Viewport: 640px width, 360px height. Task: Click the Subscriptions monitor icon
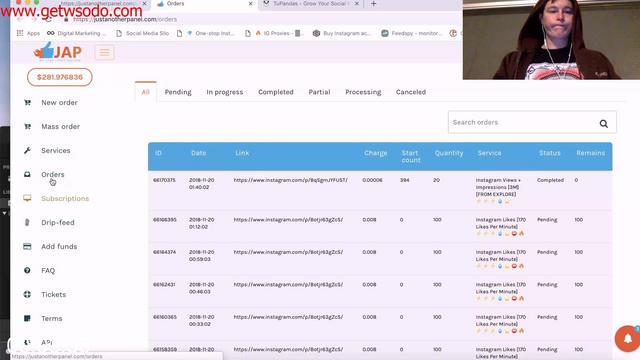point(27,198)
